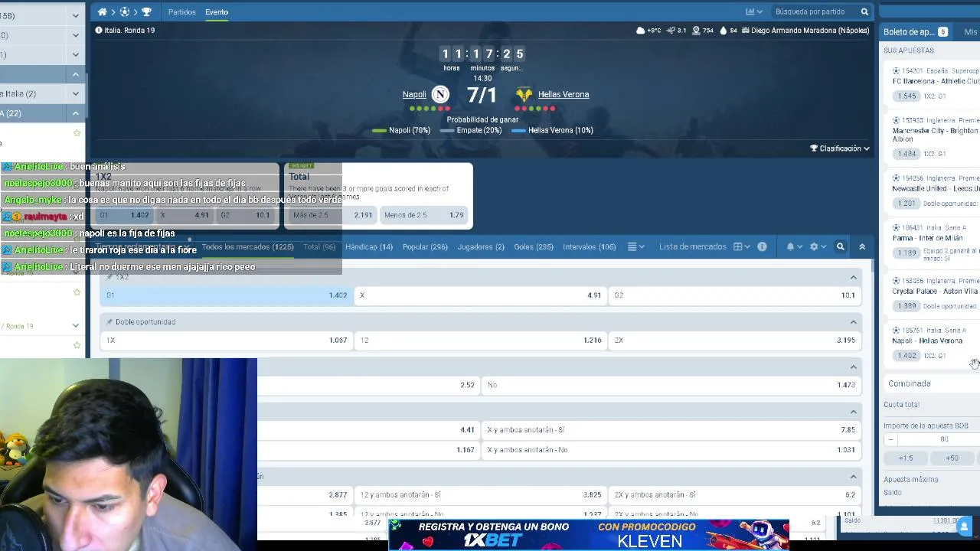980x551 pixels.
Task: Click the humidity droplet icon
Action: coord(724,31)
